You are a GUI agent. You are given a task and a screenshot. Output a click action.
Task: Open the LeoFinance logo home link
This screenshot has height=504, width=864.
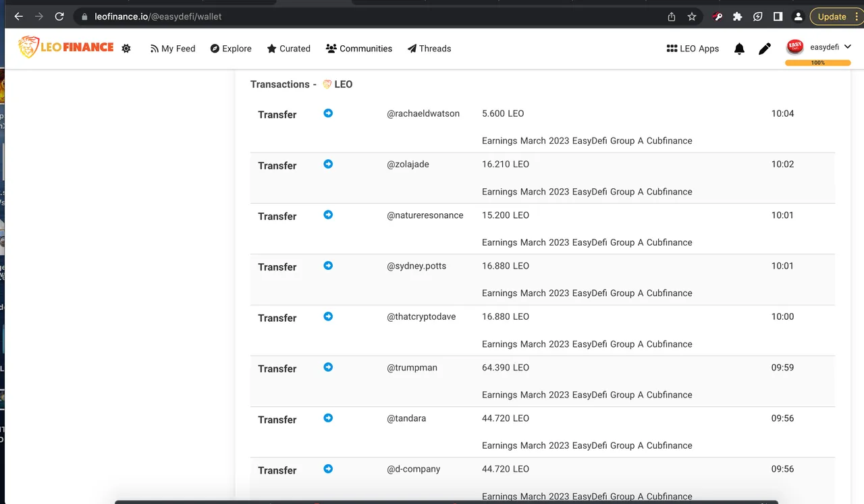[x=66, y=47]
